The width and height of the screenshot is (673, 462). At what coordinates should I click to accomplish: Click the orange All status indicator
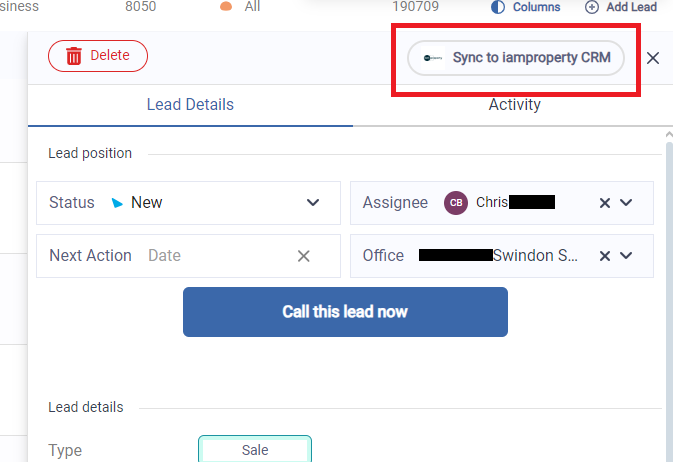pyautogui.click(x=226, y=7)
